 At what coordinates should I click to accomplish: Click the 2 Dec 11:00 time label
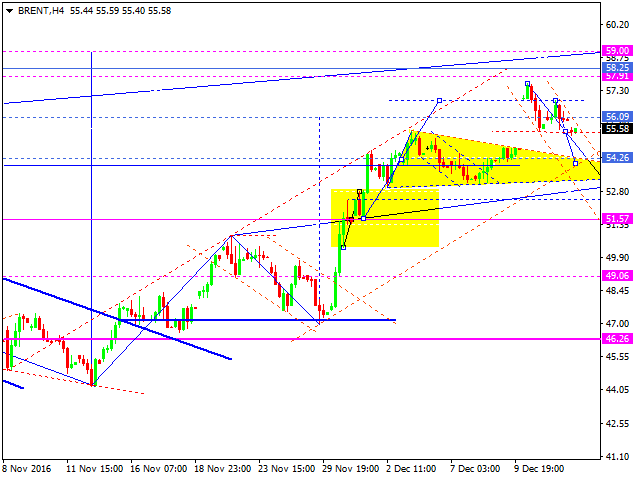click(x=411, y=469)
